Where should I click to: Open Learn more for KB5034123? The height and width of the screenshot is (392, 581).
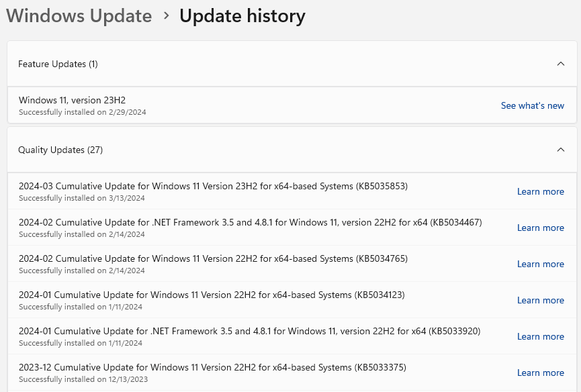pyautogui.click(x=541, y=300)
